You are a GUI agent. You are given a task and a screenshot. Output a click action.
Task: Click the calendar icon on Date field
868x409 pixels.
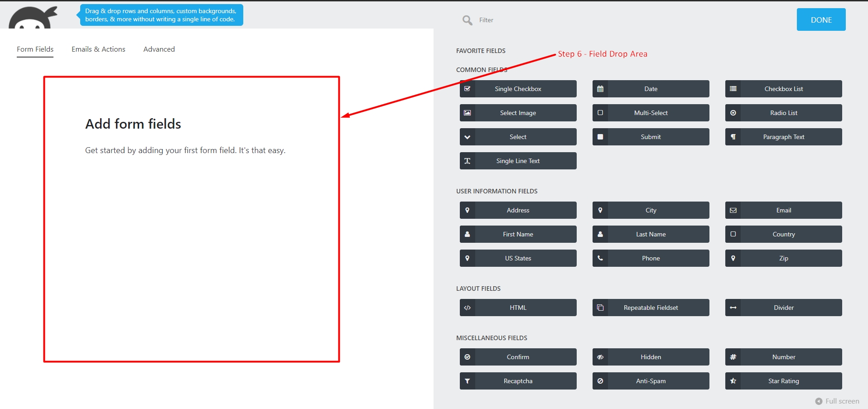(x=600, y=89)
